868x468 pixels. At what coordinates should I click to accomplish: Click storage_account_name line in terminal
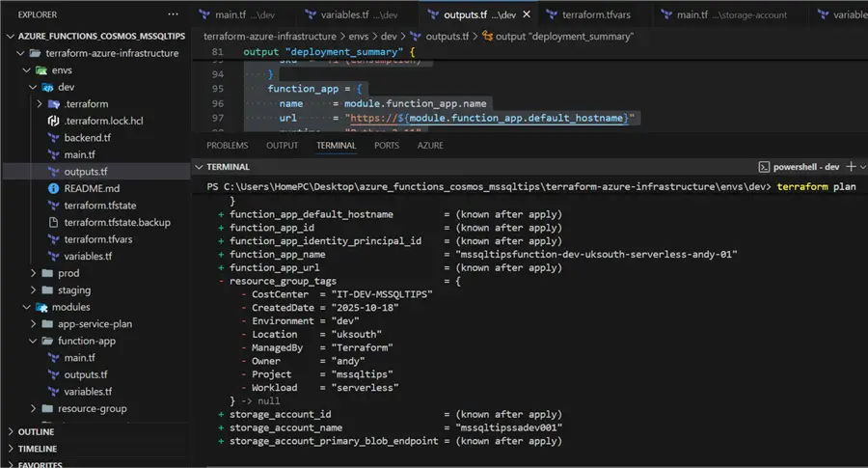(391, 427)
